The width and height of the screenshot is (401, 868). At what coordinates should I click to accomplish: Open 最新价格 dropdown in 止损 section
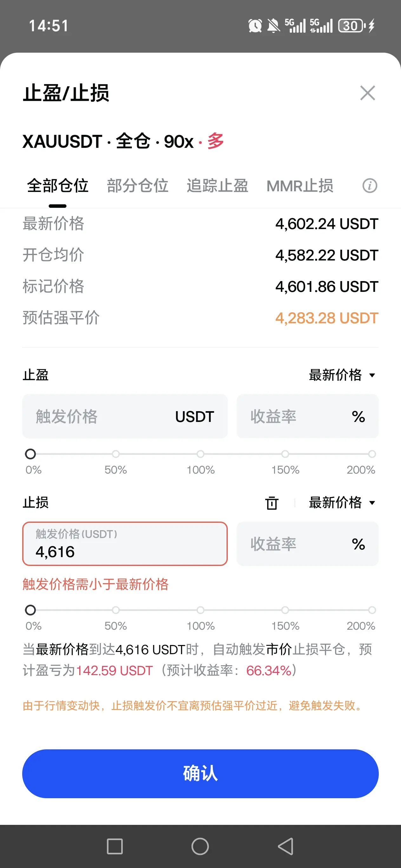point(342,503)
